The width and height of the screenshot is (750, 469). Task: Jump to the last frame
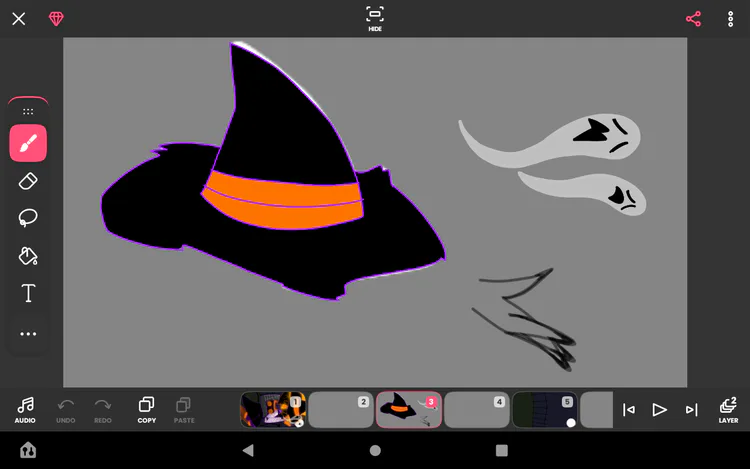coord(691,410)
